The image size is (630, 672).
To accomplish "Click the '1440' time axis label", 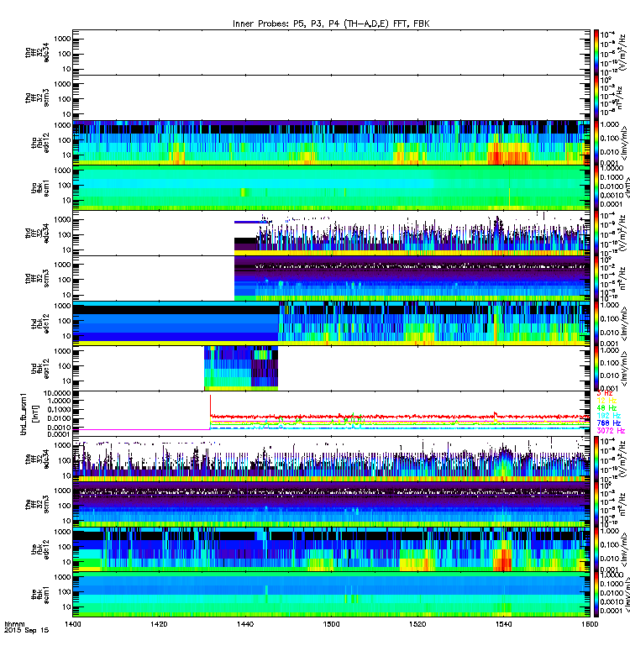I will click(244, 623).
